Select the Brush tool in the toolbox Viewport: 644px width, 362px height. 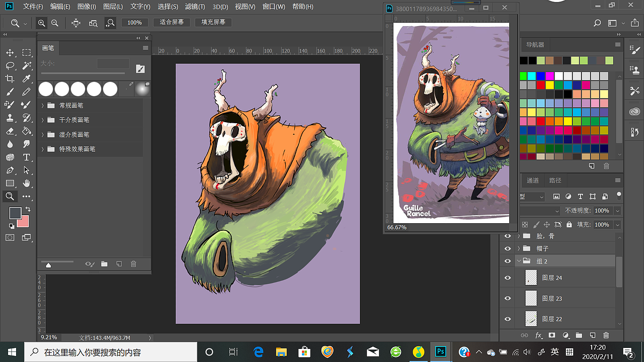tap(10, 92)
